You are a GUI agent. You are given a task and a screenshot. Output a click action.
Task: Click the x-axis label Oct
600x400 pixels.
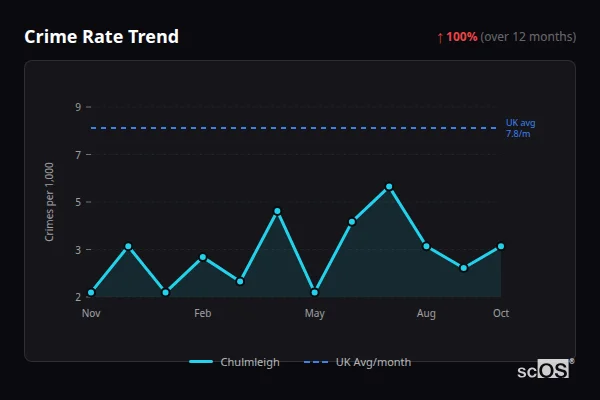[501, 313]
